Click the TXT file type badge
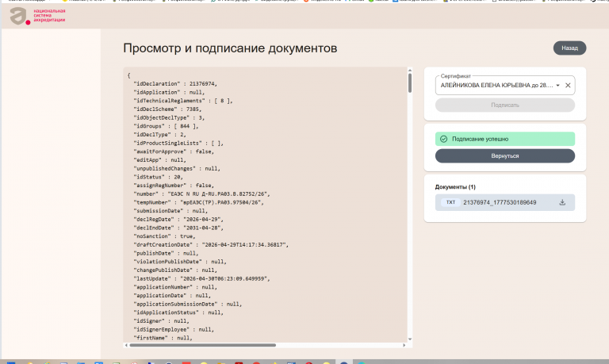Image resolution: width=609 pixels, height=364 pixels. coord(450,202)
